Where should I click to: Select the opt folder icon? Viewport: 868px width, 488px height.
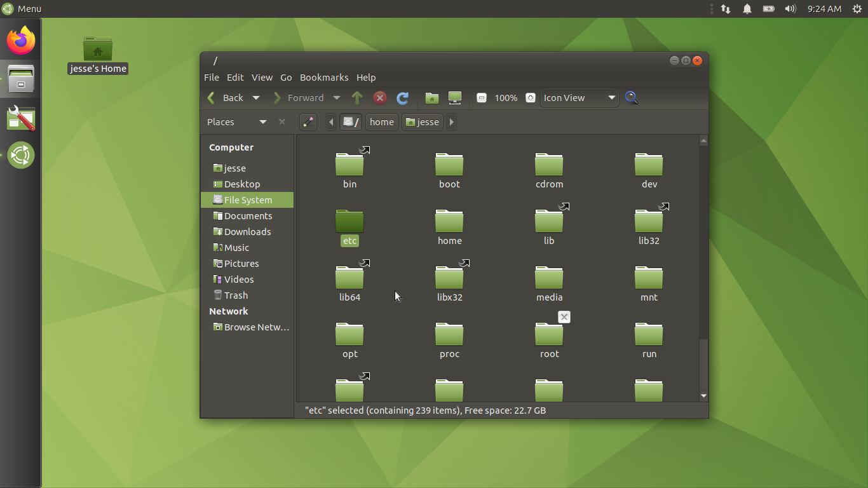tap(349, 334)
